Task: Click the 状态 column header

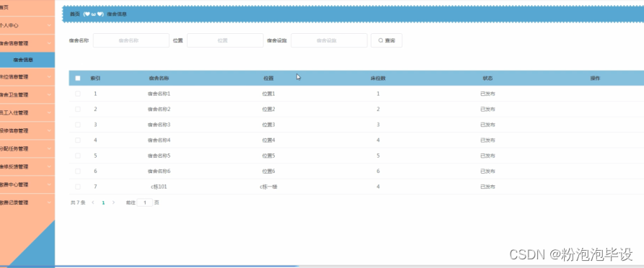Action: pos(488,79)
